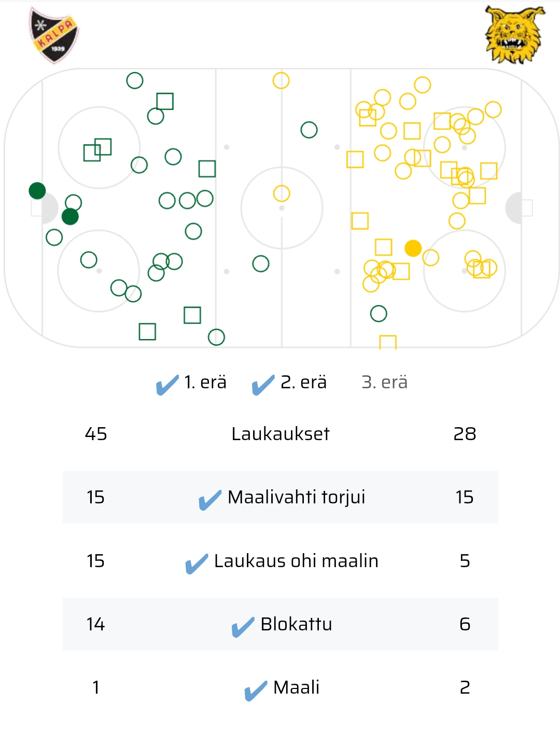Enable the 3. erä period filter

point(384,383)
